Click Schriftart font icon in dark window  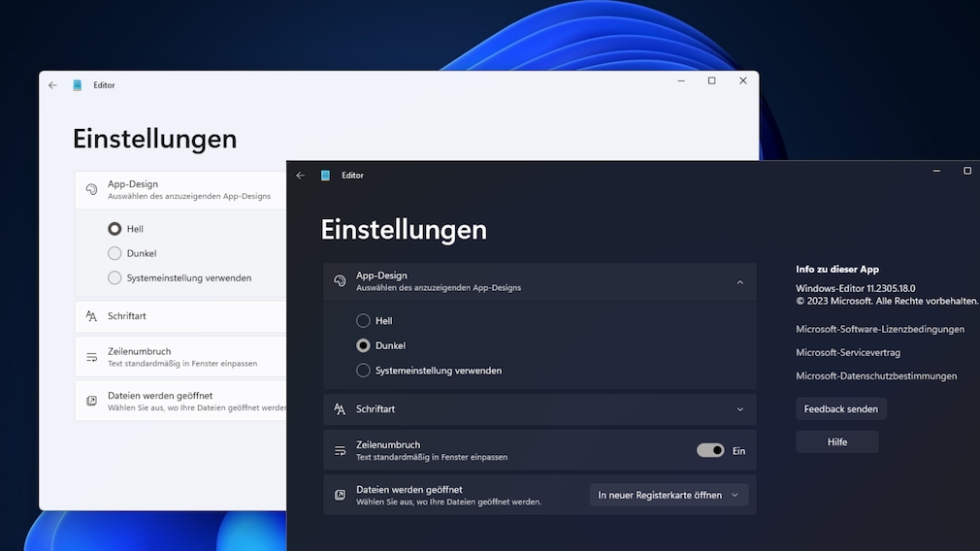point(340,409)
